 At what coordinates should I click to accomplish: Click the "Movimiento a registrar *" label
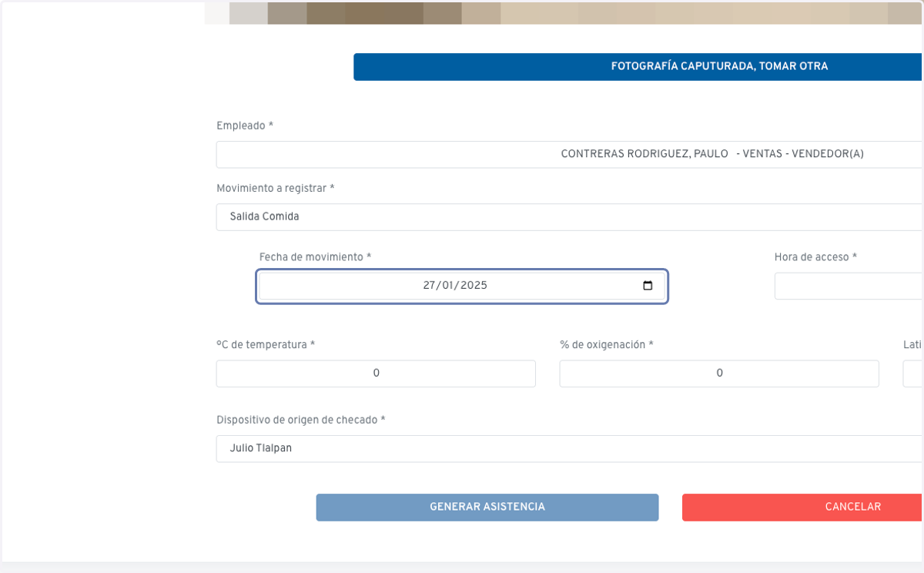point(276,189)
